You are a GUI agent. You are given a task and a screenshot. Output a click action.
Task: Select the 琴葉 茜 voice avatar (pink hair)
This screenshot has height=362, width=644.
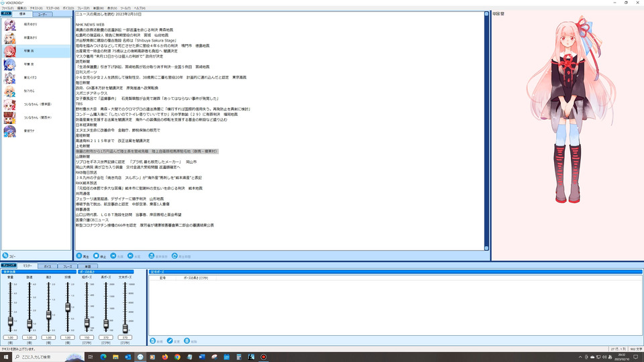point(9,52)
